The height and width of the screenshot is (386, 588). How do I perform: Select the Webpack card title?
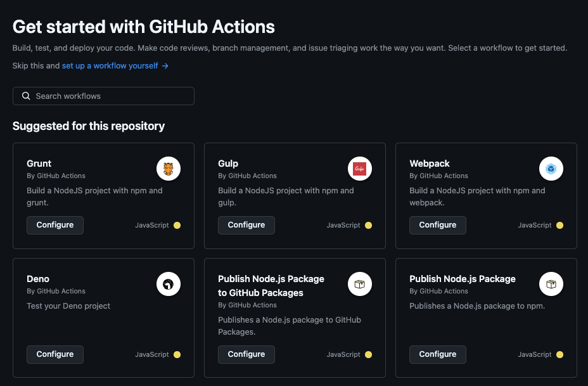[x=430, y=164]
